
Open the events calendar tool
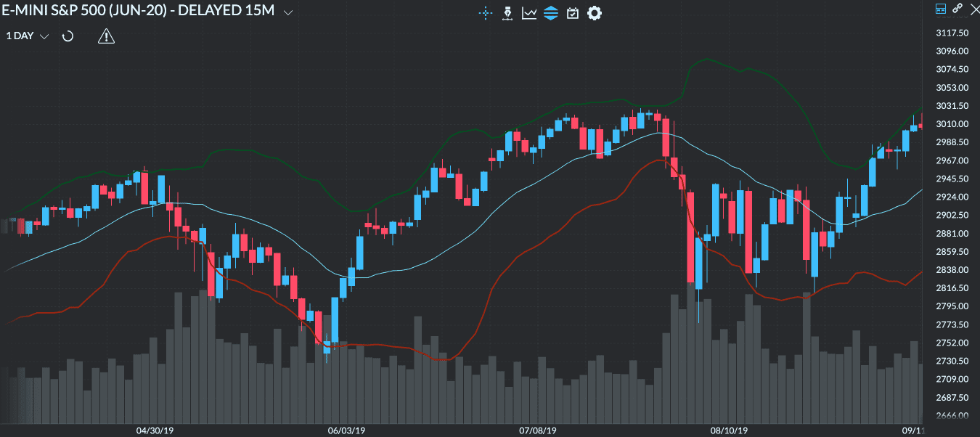572,12
